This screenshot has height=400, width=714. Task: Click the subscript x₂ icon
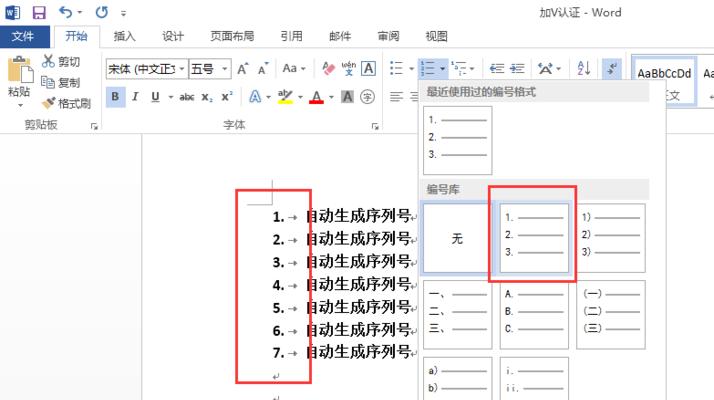(x=207, y=97)
